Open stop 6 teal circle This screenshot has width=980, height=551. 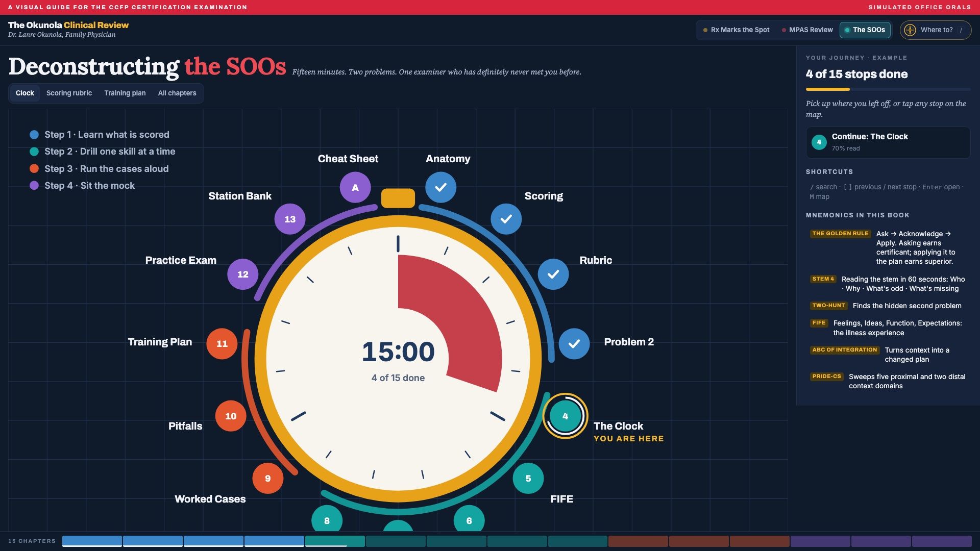469,519
